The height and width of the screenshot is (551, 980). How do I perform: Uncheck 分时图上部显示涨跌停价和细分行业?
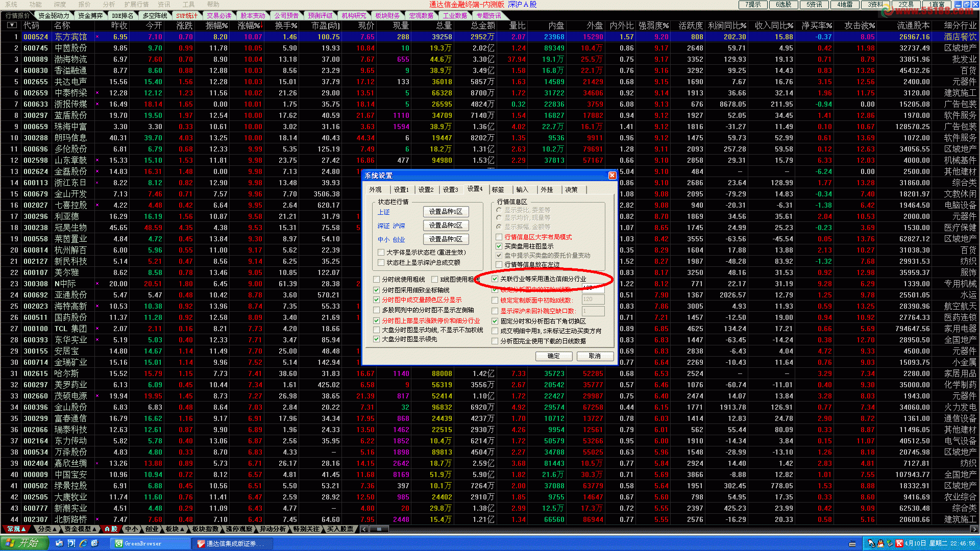point(377,320)
